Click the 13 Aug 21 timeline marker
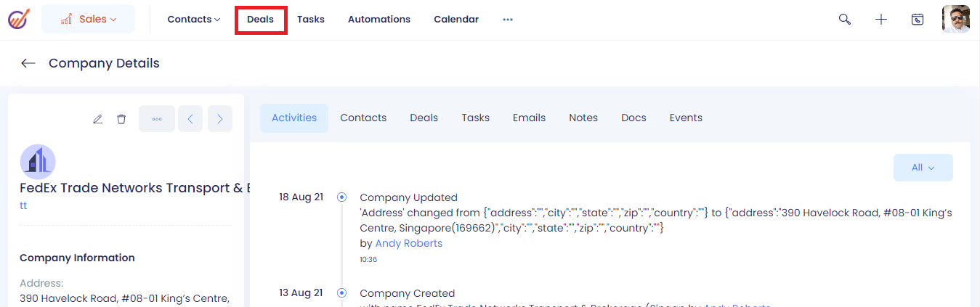The height and width of the screenshot is (307, 980). pyautogui.click(x=341, y=292)
